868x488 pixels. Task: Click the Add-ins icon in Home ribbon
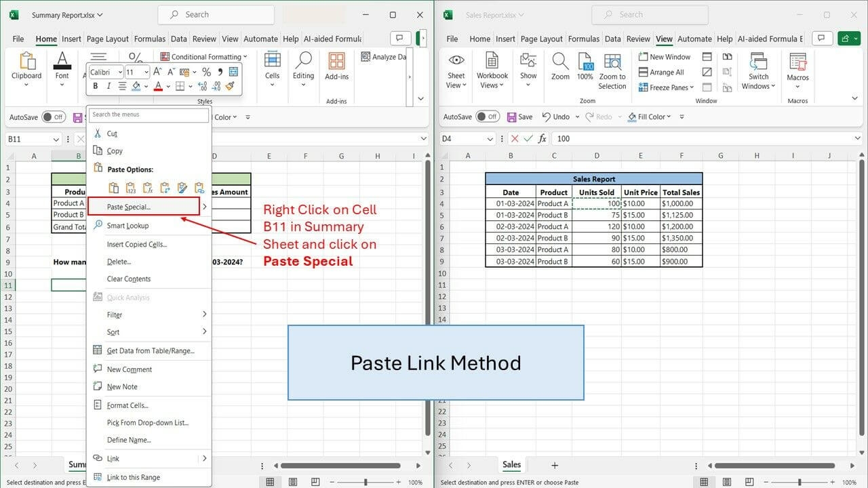[x=336, y=62]
